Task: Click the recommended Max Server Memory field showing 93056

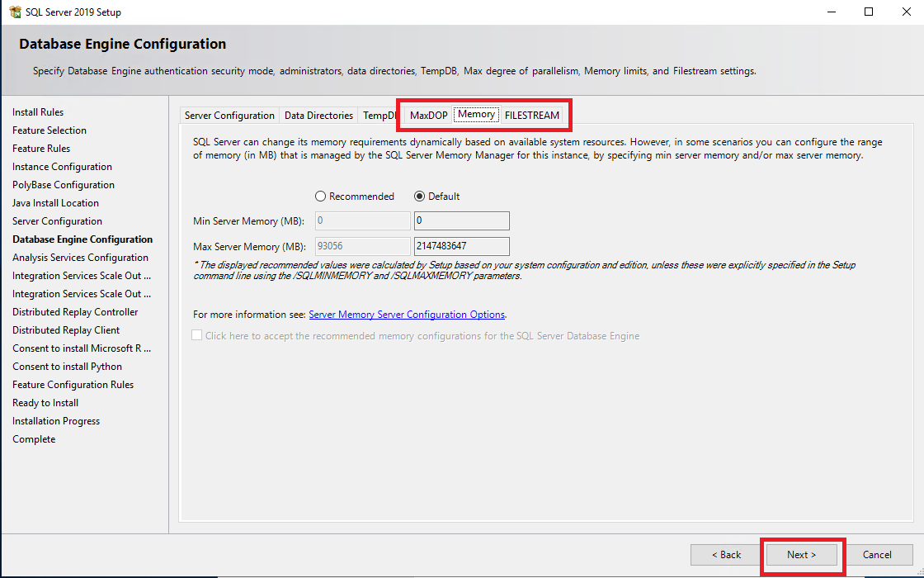Action: [362, 246]
